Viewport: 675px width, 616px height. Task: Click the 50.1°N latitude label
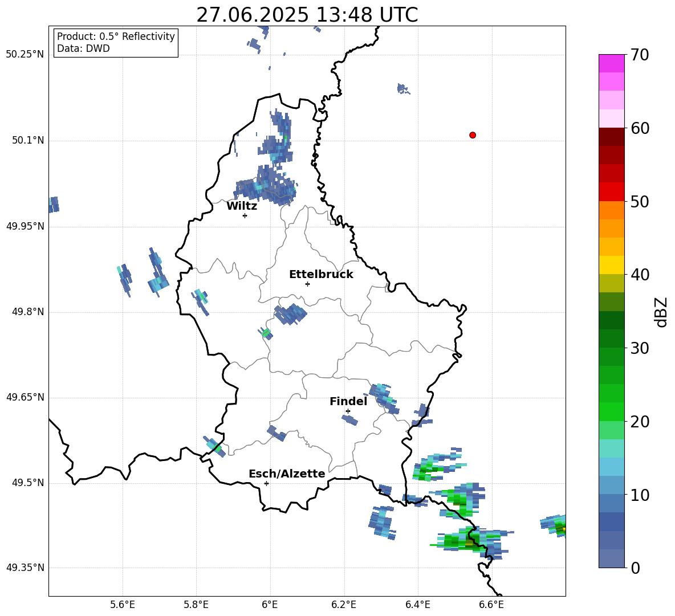(27, 141)
